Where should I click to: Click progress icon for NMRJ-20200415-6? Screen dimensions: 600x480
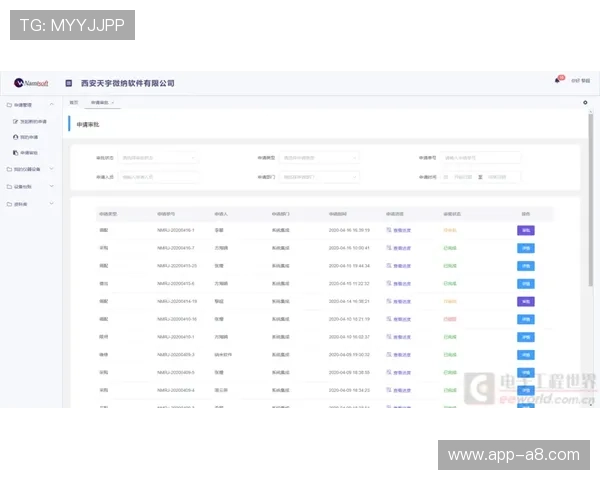click(389, 283)
